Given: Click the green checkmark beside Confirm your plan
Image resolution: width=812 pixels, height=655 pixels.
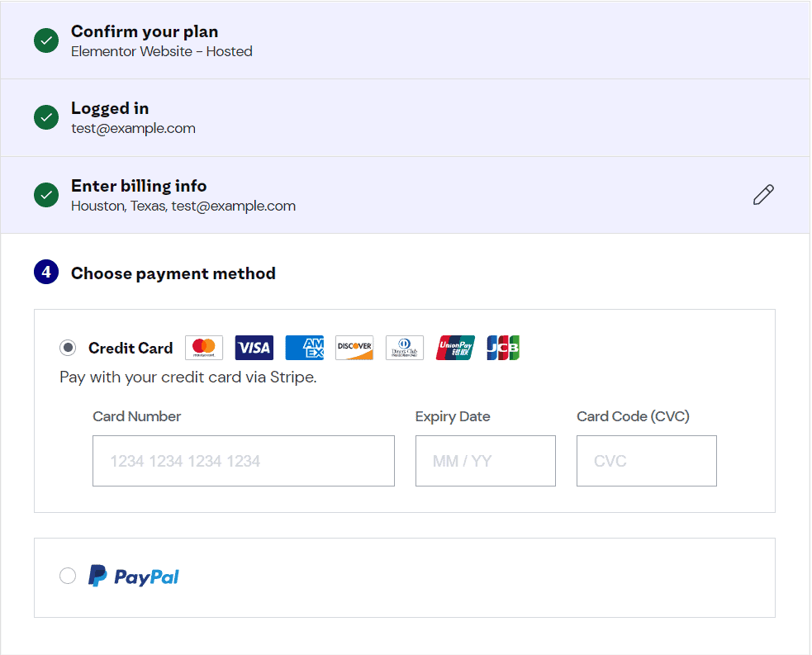Looking at the screenshot, I should pyautogui.click(x=46, y=40).
